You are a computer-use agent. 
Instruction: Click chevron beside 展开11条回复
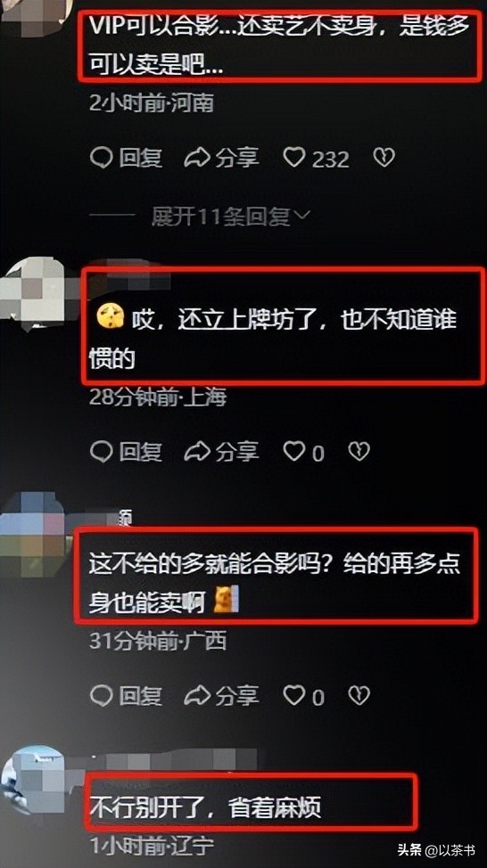point(303,216)
